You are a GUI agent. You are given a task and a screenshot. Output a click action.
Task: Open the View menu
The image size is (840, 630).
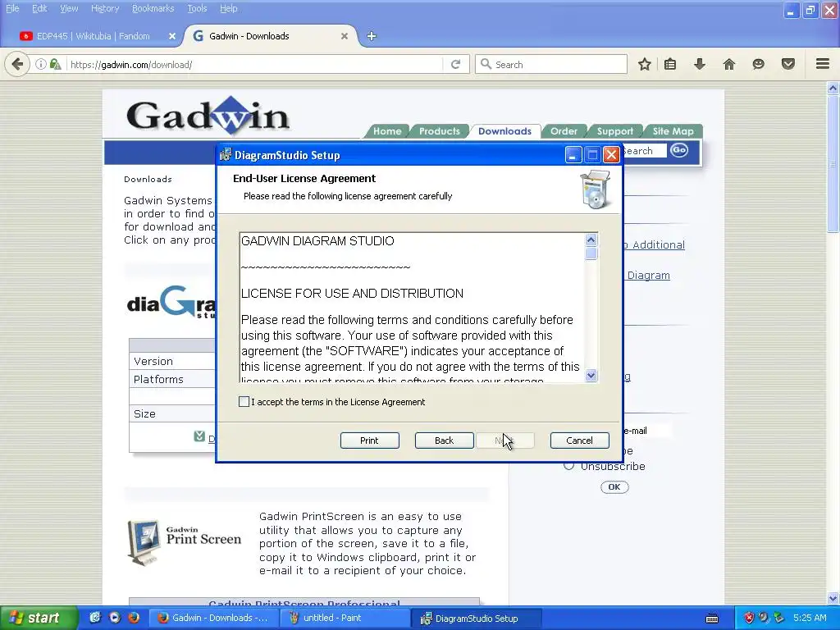click(x=69, y=8)
